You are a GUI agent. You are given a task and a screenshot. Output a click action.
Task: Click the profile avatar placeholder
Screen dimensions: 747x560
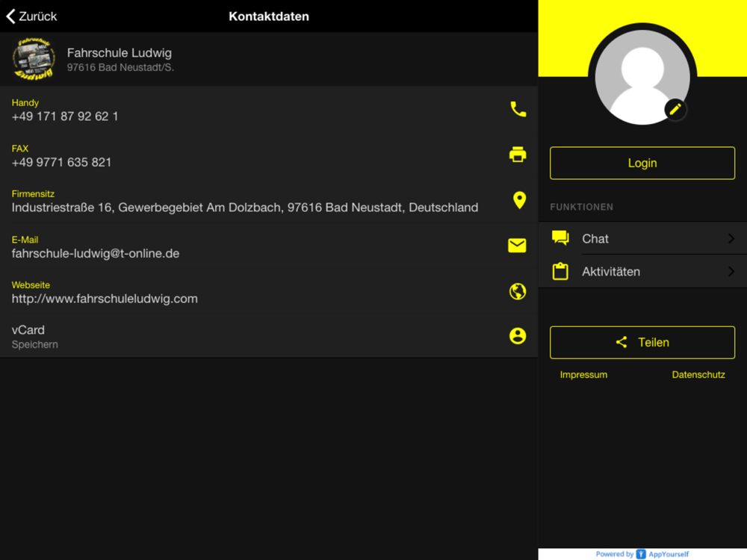[642, 77]
